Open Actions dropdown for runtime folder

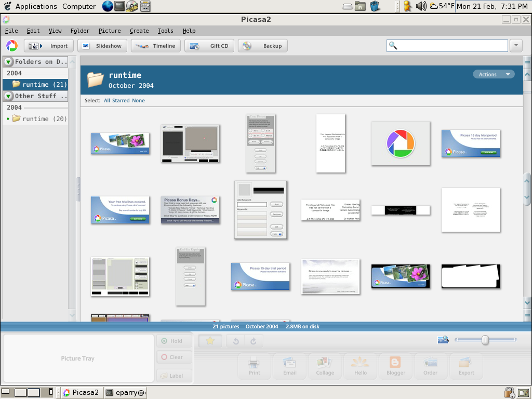(494, 74)
